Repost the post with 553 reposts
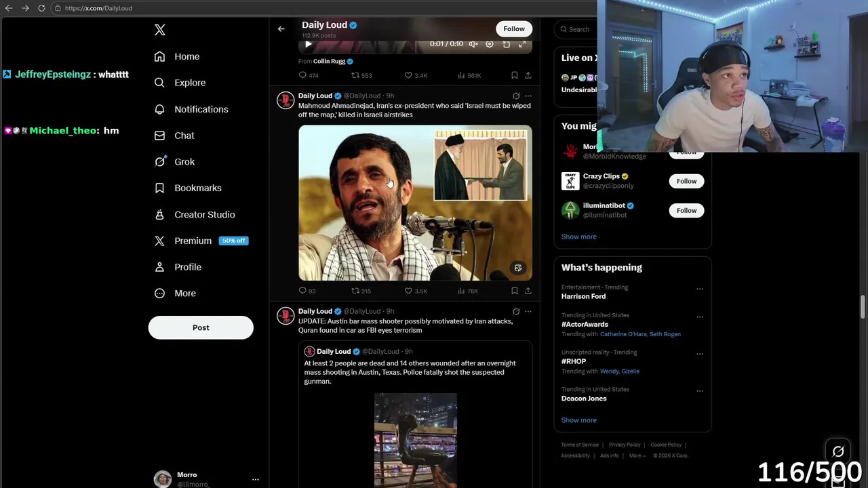The height and width of the screenshot is (488, 868). tap(361, 75)
